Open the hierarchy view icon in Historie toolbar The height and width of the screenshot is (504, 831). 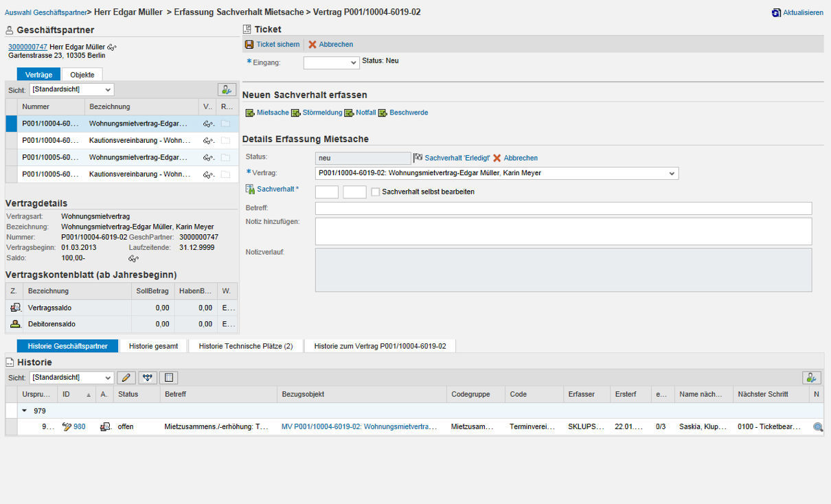(x=148, y=377)
